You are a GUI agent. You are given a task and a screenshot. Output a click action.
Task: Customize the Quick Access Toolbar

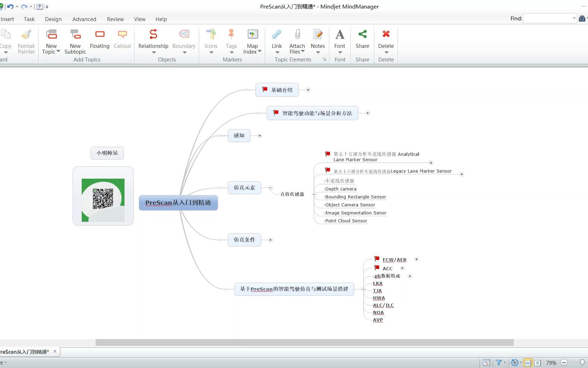click(x=47, y=7)
